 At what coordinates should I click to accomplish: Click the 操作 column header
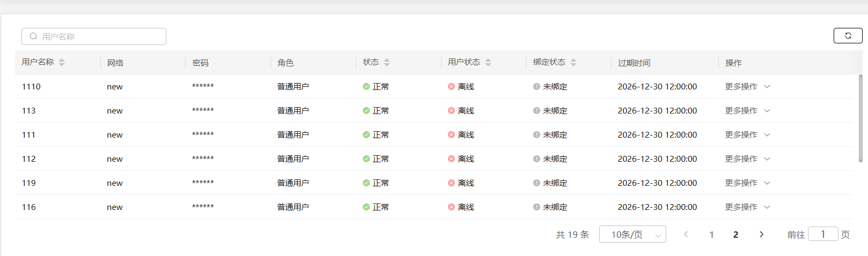(733, 63)
